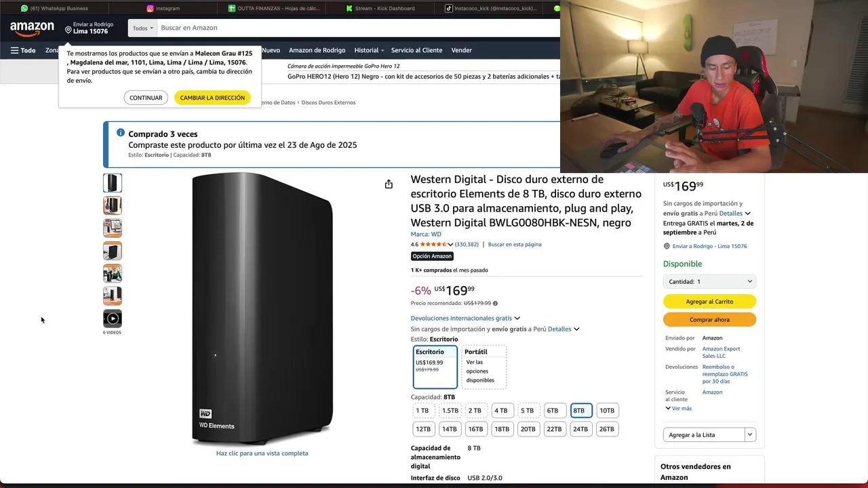Viewport: 868px width, 488px height.
Task: Click the share icon above product title
Action: [389, 184]
